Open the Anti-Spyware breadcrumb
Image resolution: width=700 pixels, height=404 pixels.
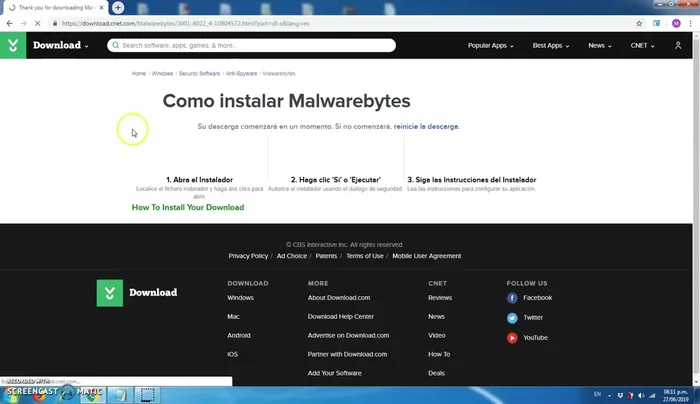point(241,74)
